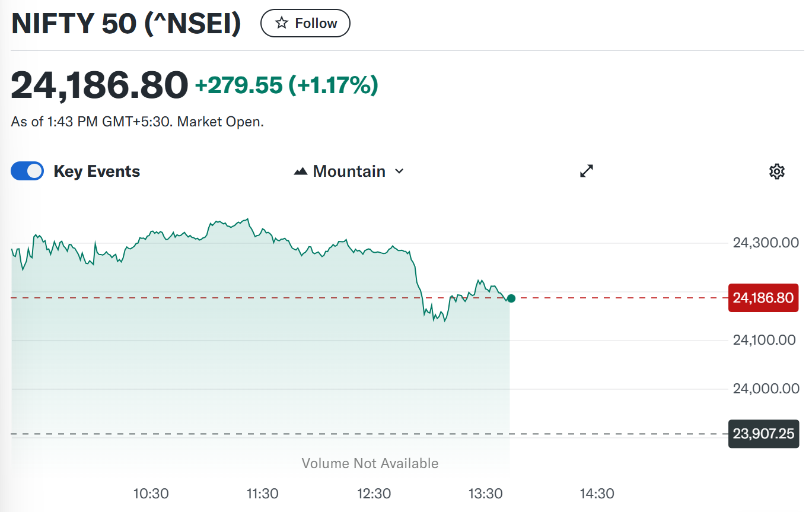Select the 23,907.25 previous close label
The height and width of the screenshot is (512, 812).
(x=763, y=434)
